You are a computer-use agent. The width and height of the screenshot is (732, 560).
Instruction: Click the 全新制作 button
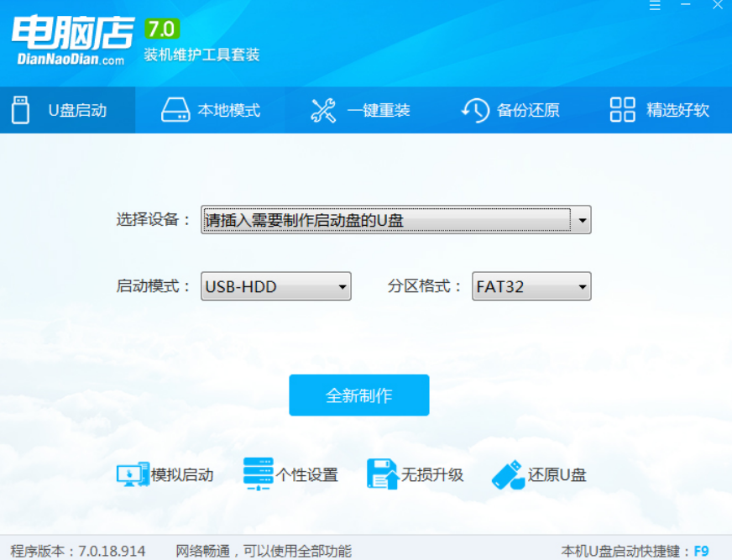359,395
